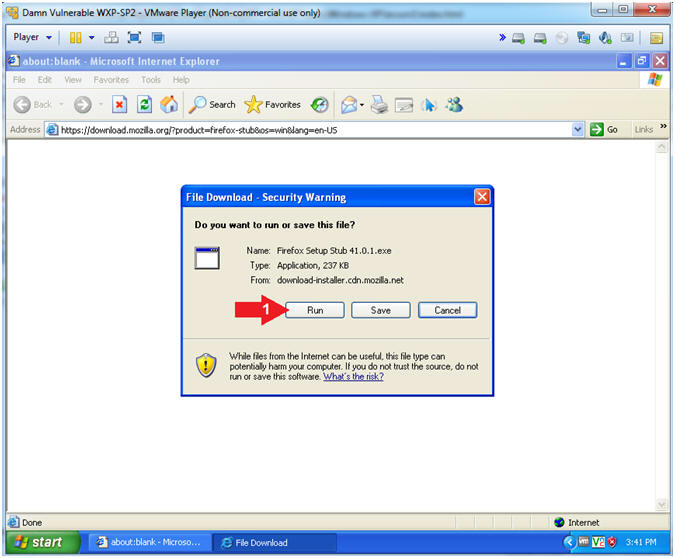Click the page scrollbar up arrow

[x=661, y=147]
